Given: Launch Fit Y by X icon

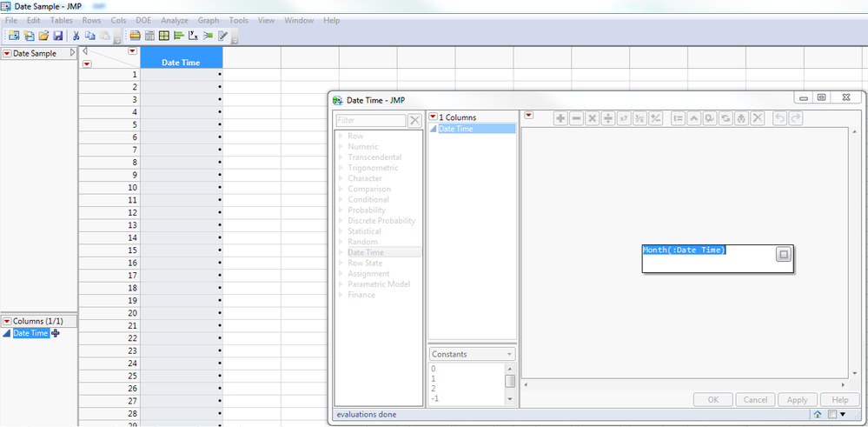Looking at the screenshot, I should pos(193,36).
